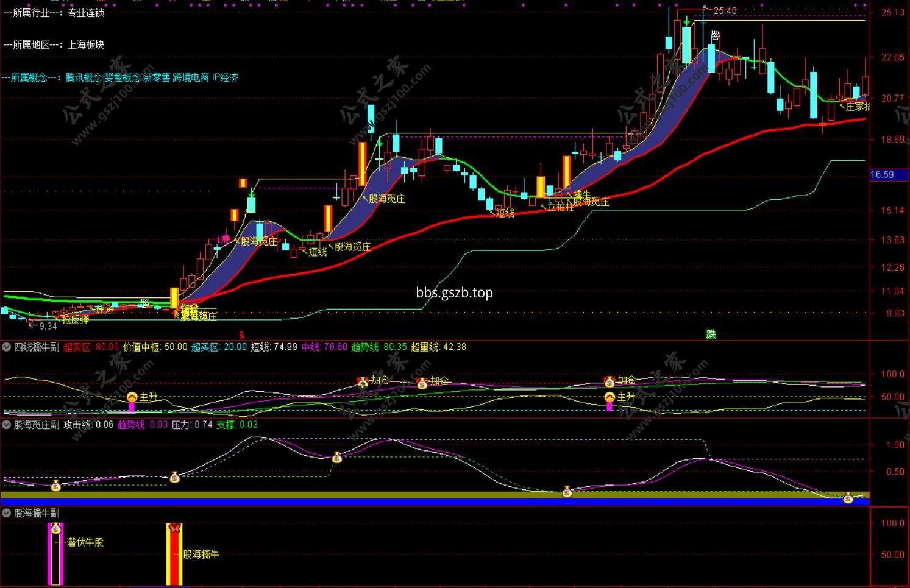Click the 股海擒牛 signal label in bottom panel

click(x=201, y=554)
